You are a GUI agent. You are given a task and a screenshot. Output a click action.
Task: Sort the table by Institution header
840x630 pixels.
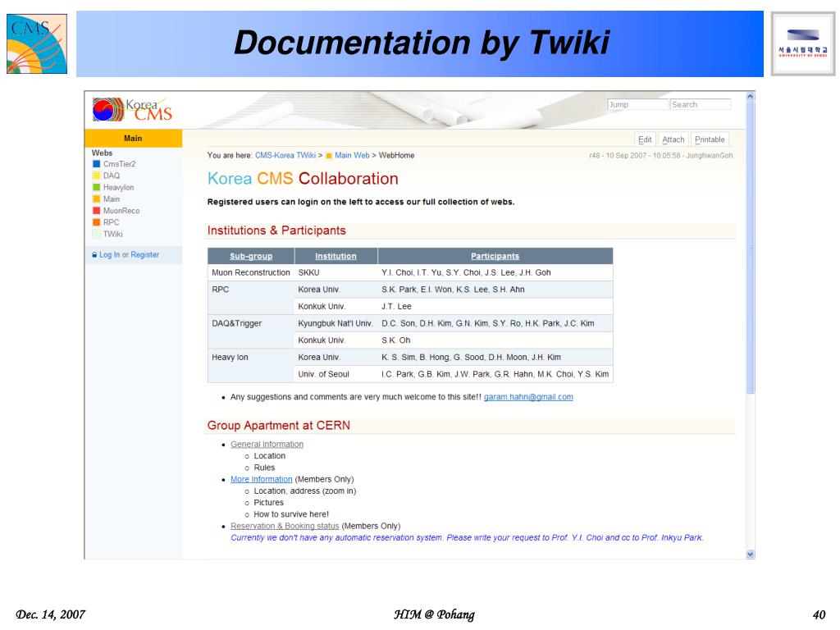point(336,256)
